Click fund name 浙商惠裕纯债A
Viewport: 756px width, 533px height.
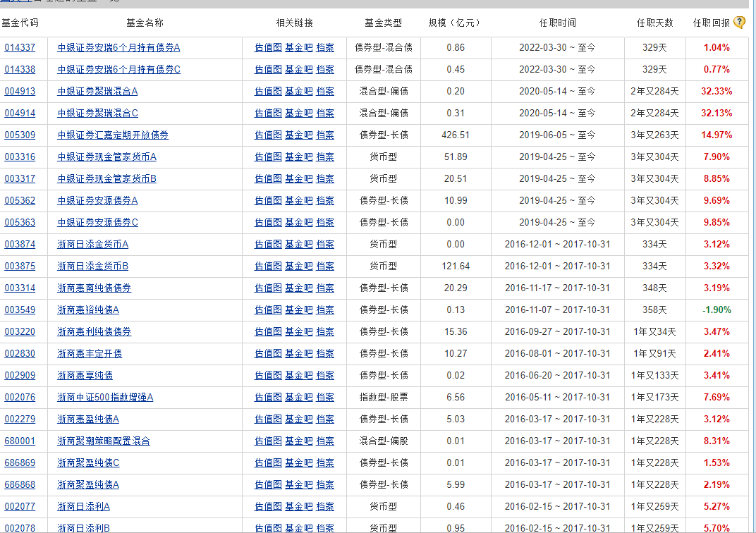click(x=88, y=310)
